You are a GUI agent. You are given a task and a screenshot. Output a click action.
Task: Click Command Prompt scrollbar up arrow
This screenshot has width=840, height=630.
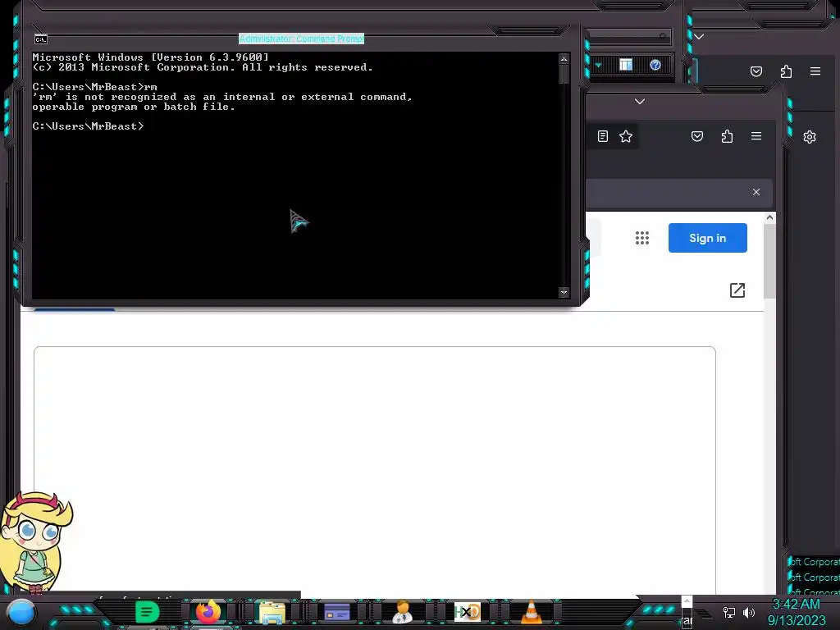click(x=564, y=58)
